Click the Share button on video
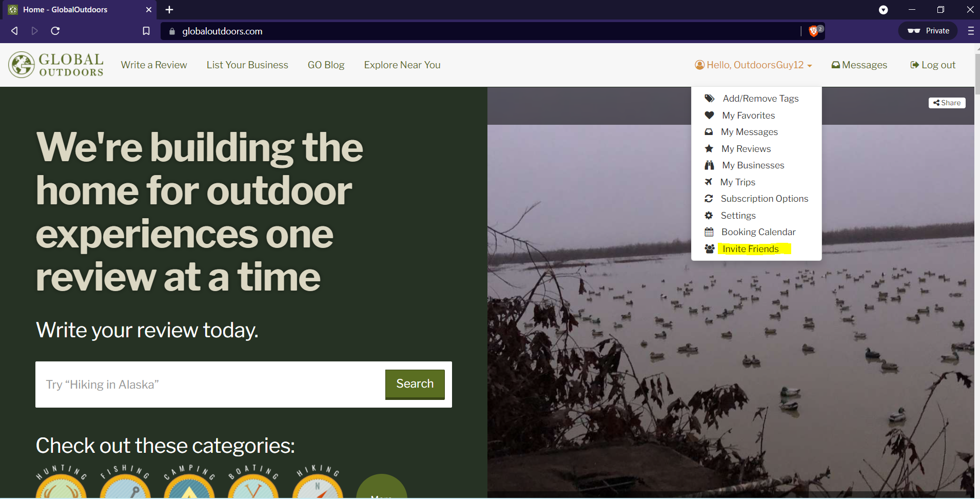Viewport: 980px width, 499px height. coord(947,103)
